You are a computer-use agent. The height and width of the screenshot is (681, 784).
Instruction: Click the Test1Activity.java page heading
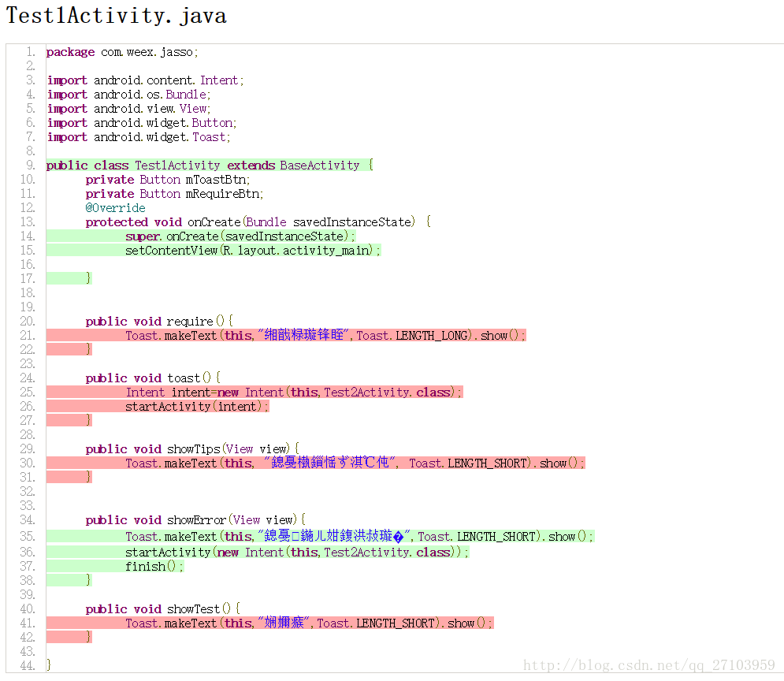click(117, 16)
